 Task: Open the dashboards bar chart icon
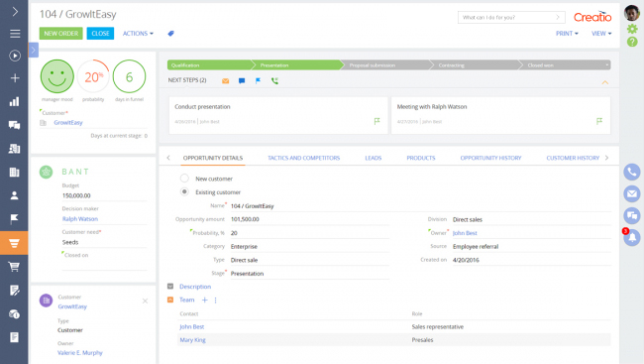[15, 101]
